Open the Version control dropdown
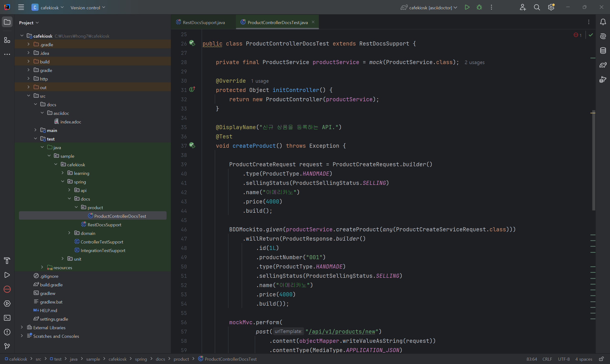Viewport: 610px width, 364px height. coord(87,8)
